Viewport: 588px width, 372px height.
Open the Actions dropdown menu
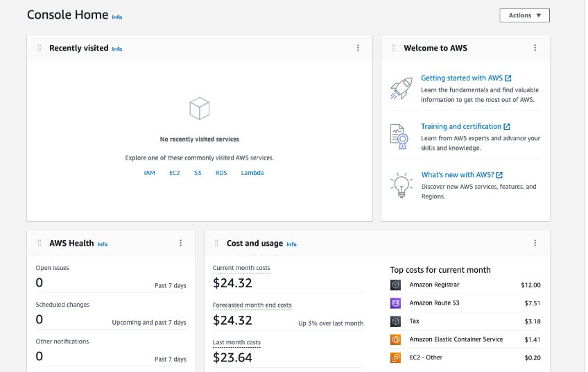tap(524, 15)
